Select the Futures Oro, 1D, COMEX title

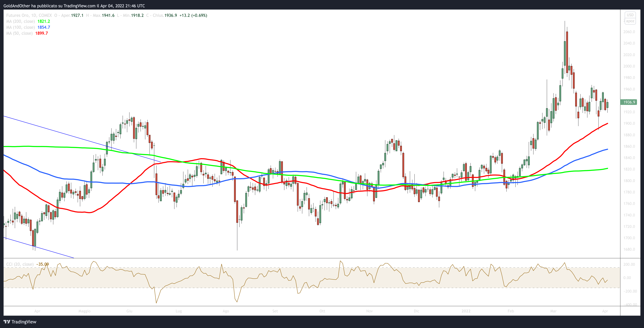(x=29, y=15)
